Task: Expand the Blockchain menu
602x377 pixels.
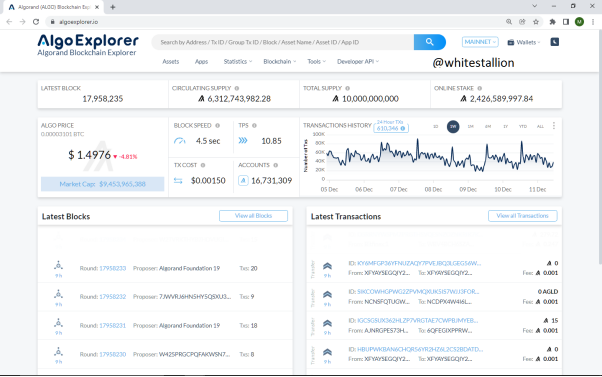Action: click(x=280, y=61)
